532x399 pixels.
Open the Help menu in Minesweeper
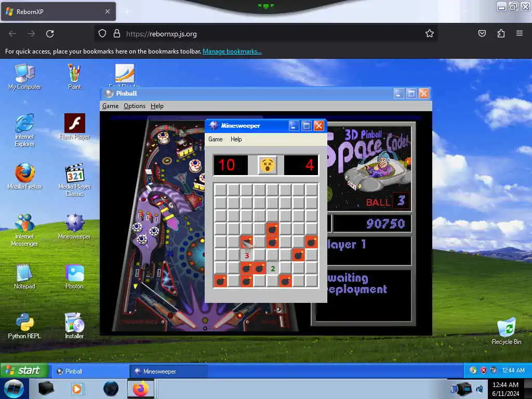tap(236, 139)
